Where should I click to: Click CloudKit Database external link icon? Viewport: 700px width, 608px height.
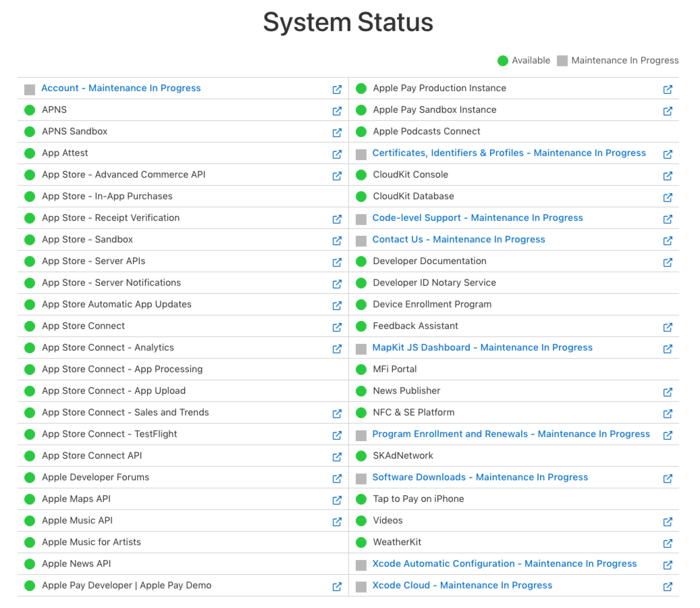pyautogui.click(x=668, y=197)
